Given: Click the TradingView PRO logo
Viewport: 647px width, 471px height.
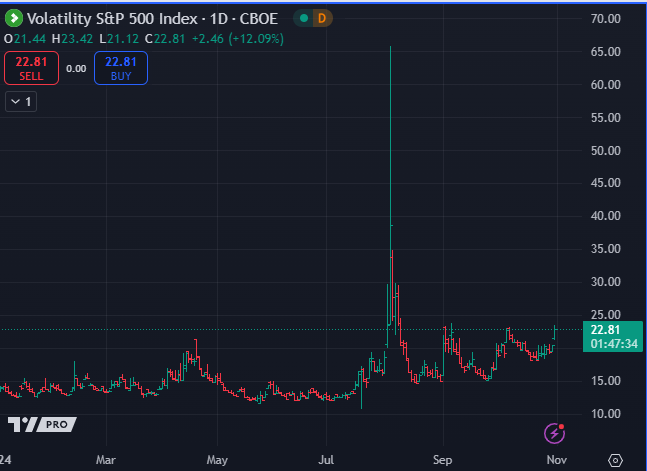Looking at the screenshot, I should (x=42, y=424).
